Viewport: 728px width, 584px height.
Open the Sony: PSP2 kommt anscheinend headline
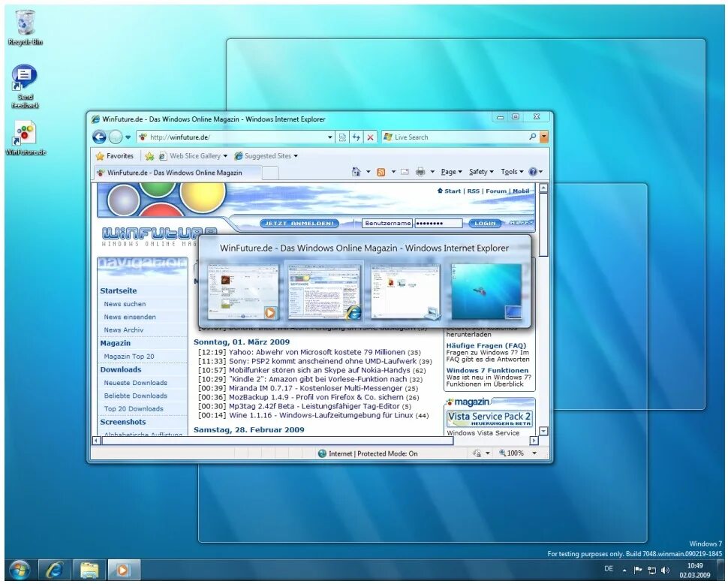[323, 361]
